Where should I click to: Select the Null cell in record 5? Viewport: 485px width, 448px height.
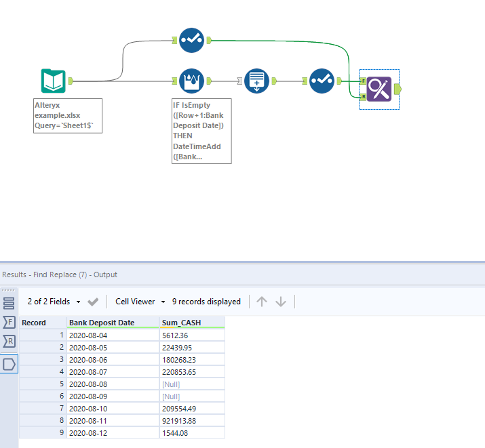[192, 384]
